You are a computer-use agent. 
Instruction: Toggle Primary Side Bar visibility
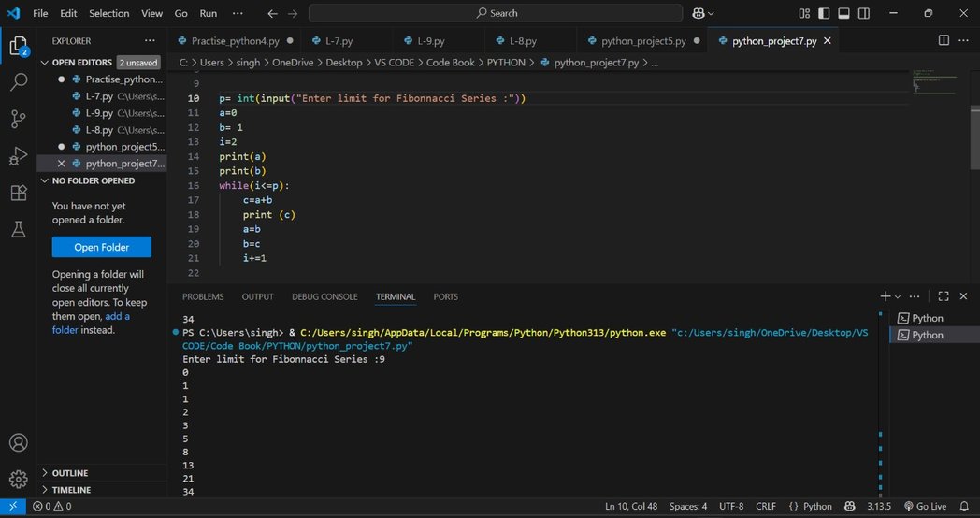point(825,13)
